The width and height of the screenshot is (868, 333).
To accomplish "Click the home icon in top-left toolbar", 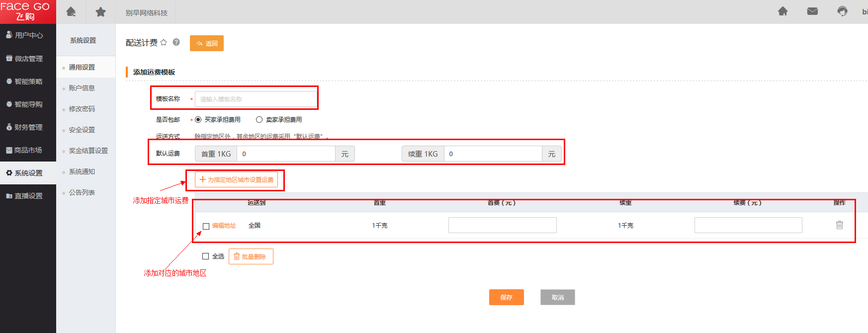I will pos(71,12).
